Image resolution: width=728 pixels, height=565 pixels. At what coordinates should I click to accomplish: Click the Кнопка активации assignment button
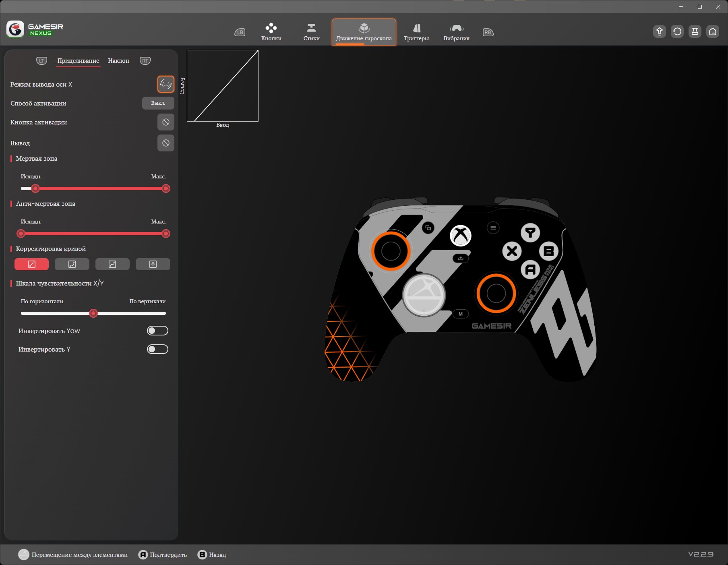tap(166, 122)
